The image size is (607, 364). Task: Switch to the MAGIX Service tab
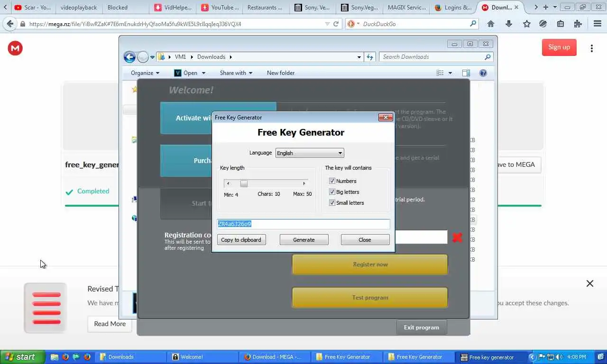[x=406, y=7]
